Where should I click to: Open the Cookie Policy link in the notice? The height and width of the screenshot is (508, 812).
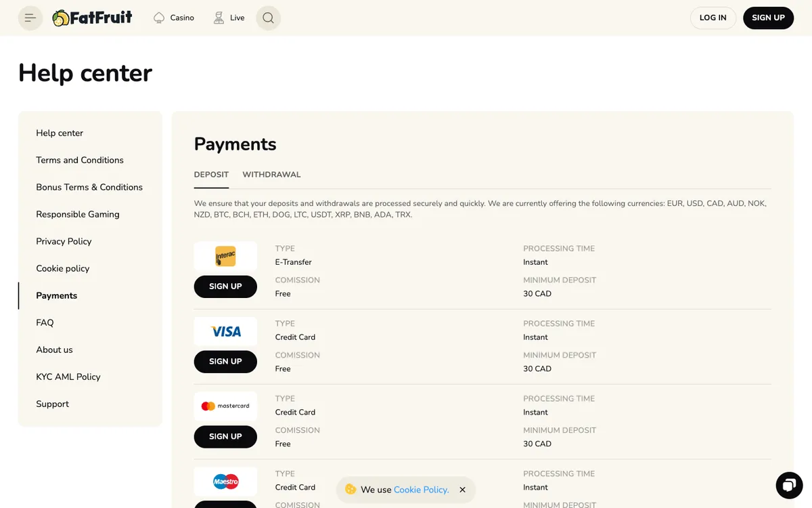[x=421, y=490]
